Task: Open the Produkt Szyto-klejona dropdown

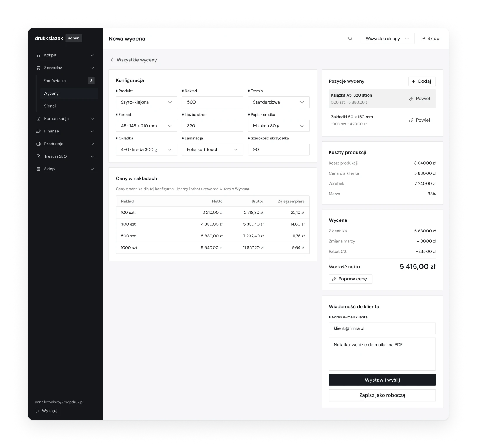Action: pos(146,102)
